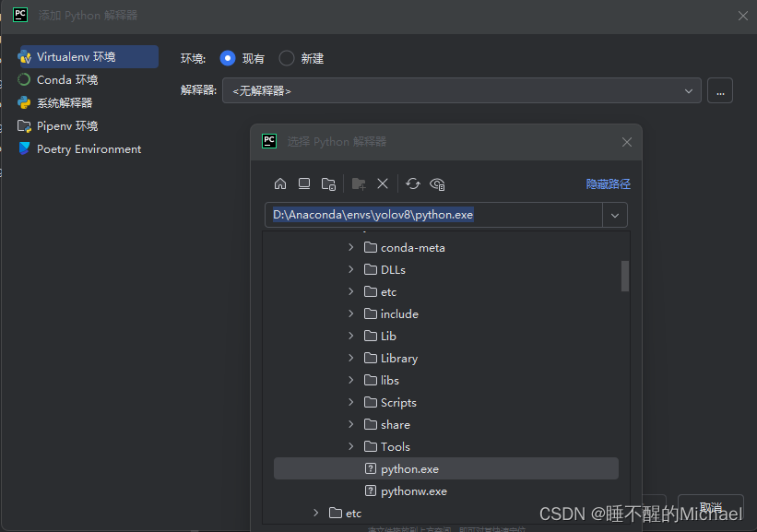Expand the include folder
757x532 pixels.
[351, 313]
